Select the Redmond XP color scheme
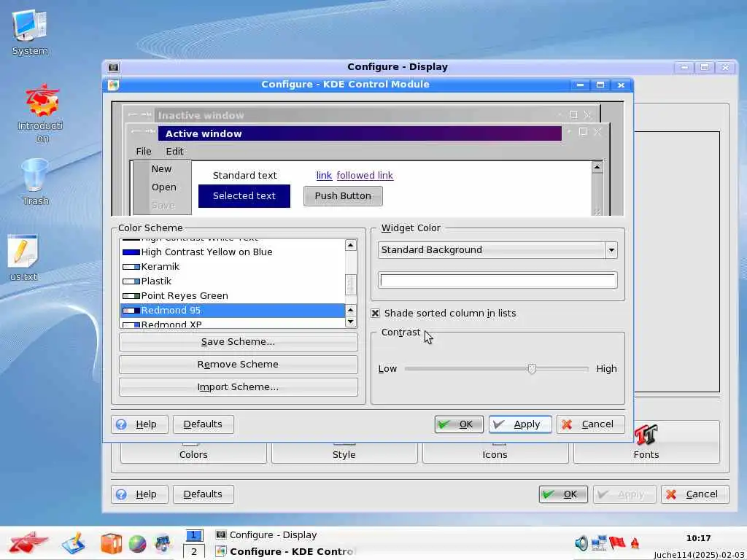This screenshot has height=560, width=747. tap(233, 324)
